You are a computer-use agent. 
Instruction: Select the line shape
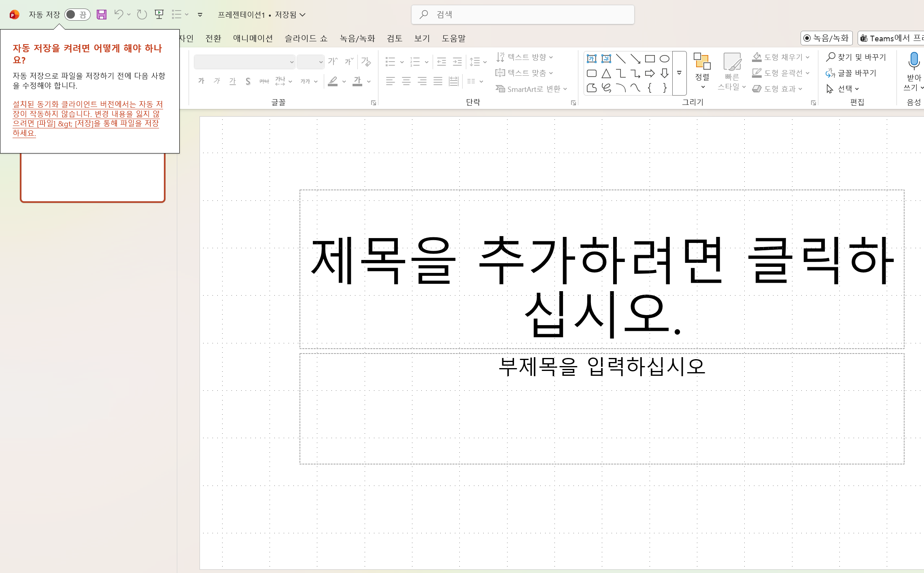coord(621,59)
